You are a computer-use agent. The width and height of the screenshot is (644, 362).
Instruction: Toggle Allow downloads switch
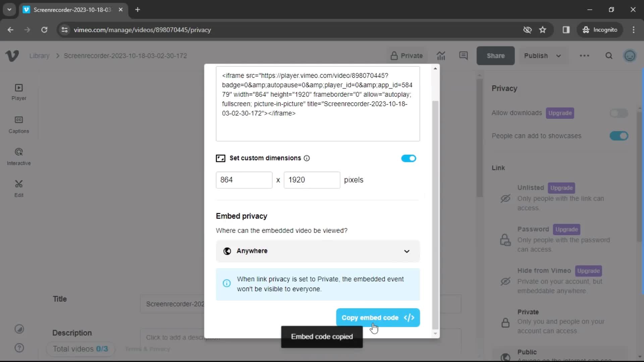619,113
